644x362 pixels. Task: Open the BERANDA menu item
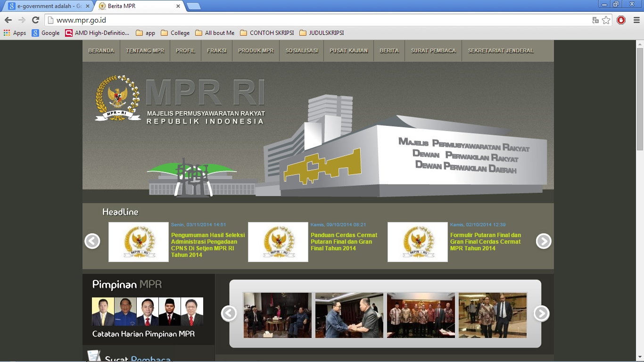coord(101,51)
